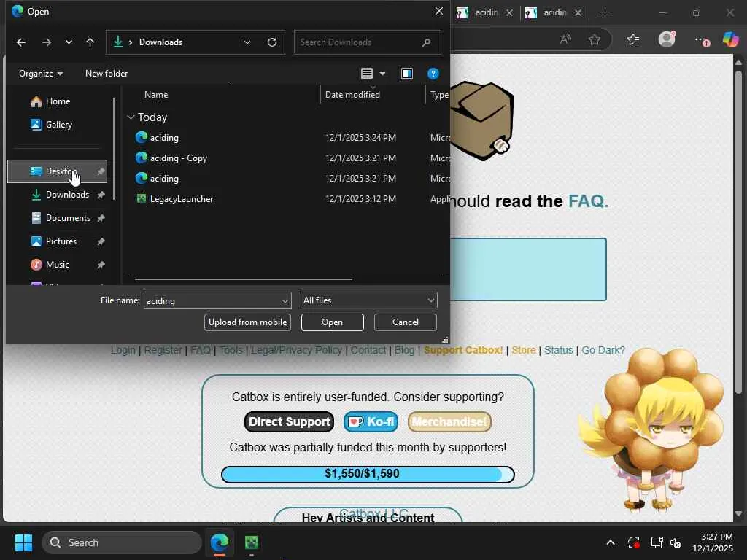The height and width of the screenshot is (560, 747).
Task: Refresh the Downloads folder listing
Action: [272, 42]
